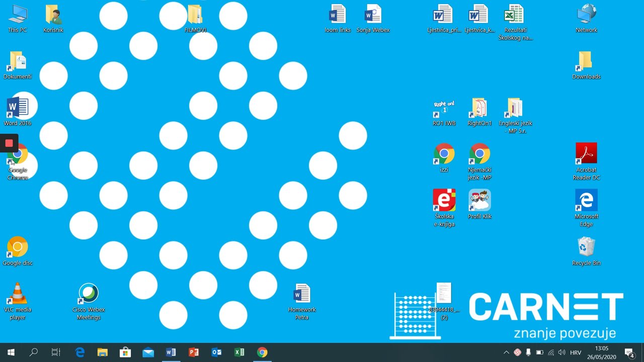Launch Edge from the taskbar
Screen dimensions: 644x362
[79, 352]
